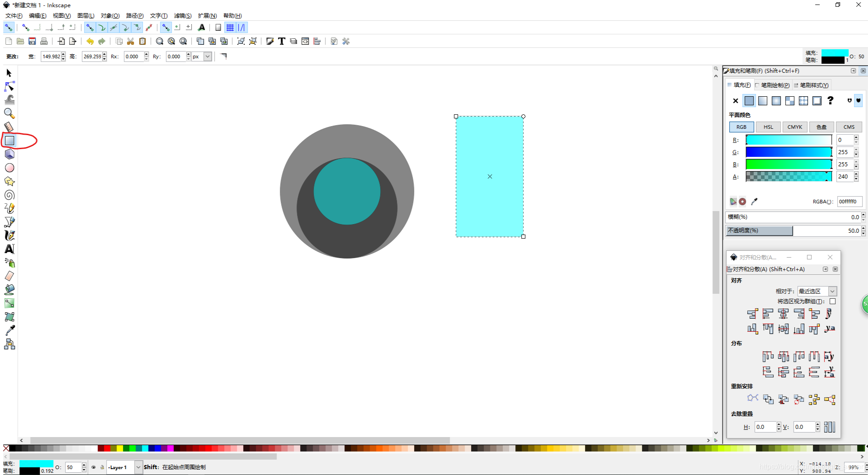Select the rectangle tool
This screenshot has width=868, height=475.
pyautogui.click(x=9, y=141)
